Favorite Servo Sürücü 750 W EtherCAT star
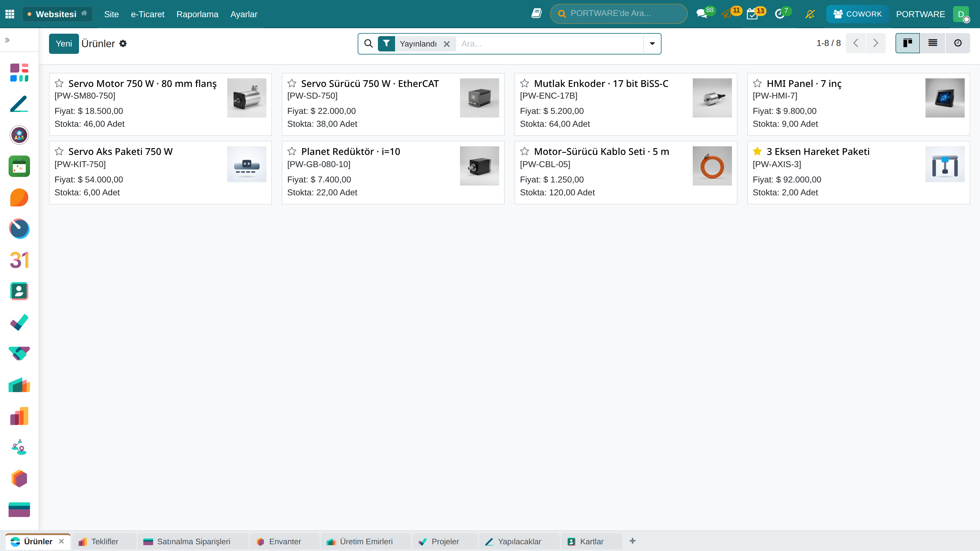This screenshot has height=551, width=980. point(292,83)
